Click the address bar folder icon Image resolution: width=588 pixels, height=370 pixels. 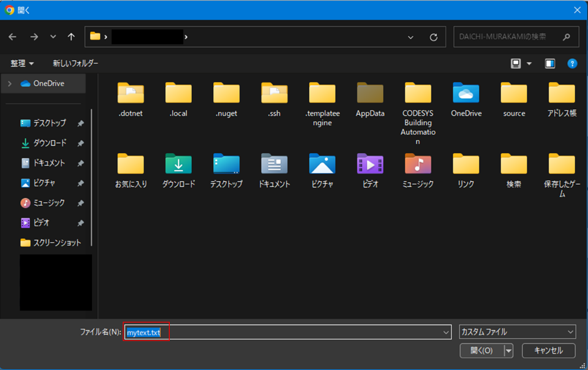point(95,36)
